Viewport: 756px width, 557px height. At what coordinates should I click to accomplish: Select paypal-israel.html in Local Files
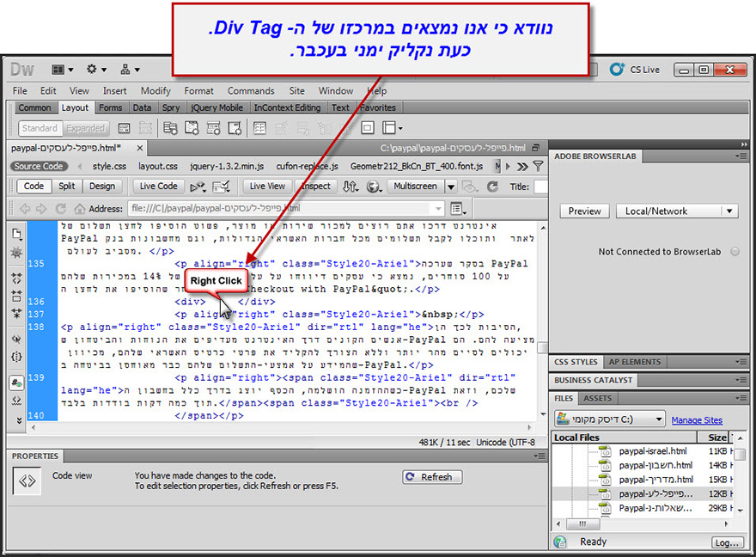tap(653, 451)
